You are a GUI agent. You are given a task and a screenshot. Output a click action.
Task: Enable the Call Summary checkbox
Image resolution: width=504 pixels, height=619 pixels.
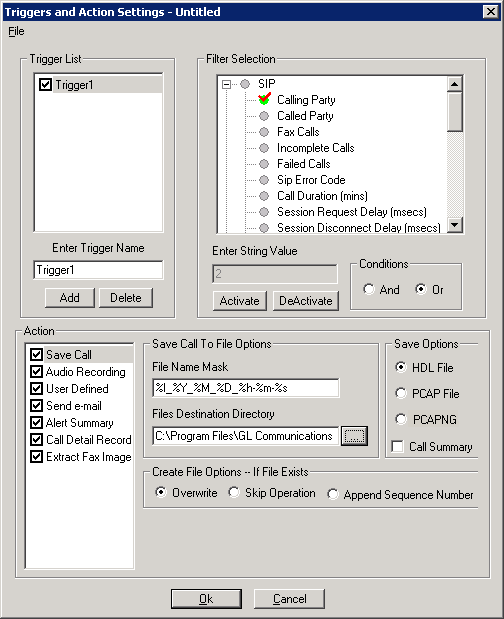[397, 446]
